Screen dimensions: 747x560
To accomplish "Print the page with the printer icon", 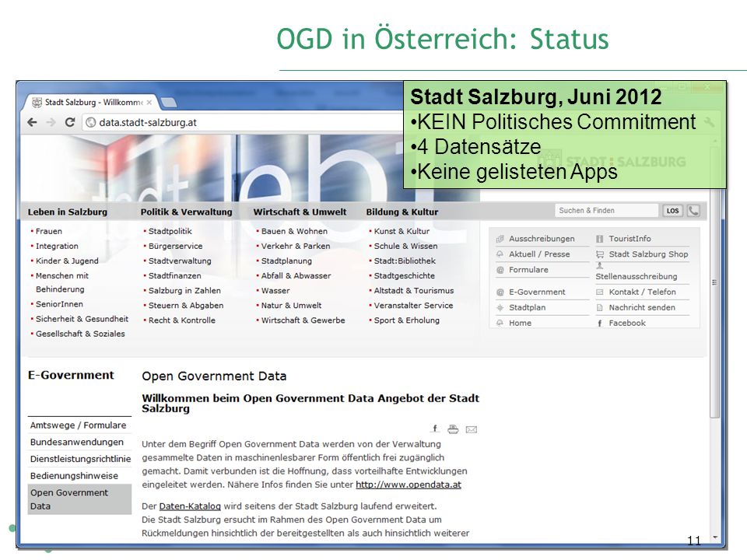I will point(453,429).
